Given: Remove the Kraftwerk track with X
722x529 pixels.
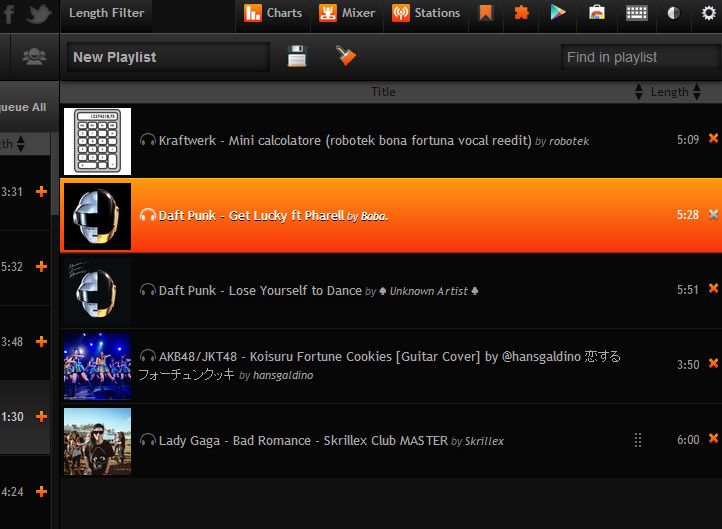Looking at the screenshot, I should coord(713,138).
